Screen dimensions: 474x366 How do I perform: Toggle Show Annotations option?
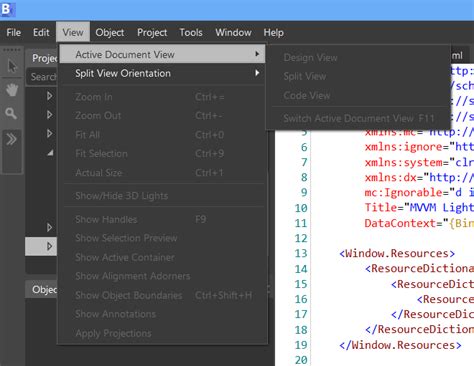click(162, 314)
